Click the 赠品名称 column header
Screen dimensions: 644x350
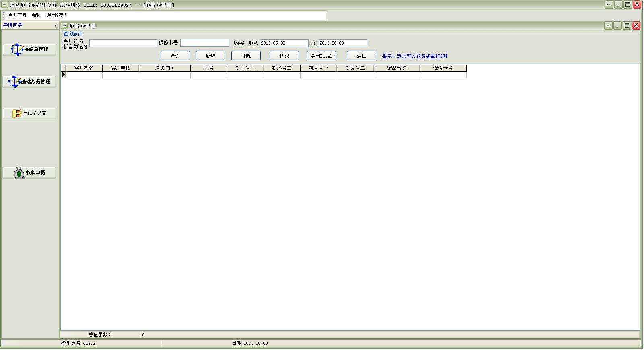click(x=397, y=68)
